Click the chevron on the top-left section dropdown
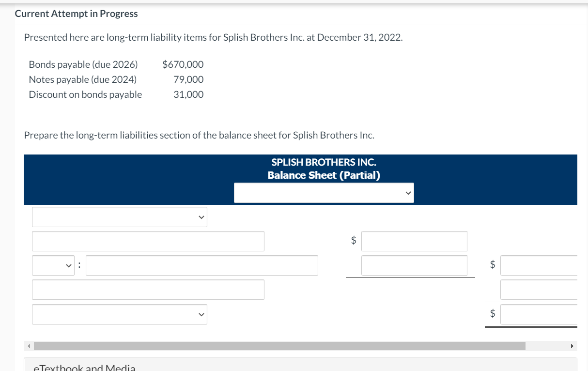Screen dimensions: 588x371 (x=201, y=217)
